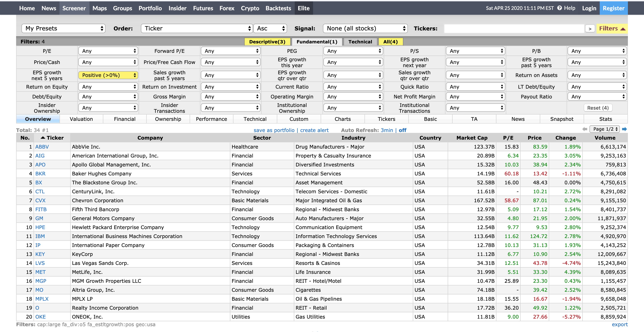Click the Help question mark icon
The height and width of the screenshot is (332, 644).
click(x=559, y=8)
